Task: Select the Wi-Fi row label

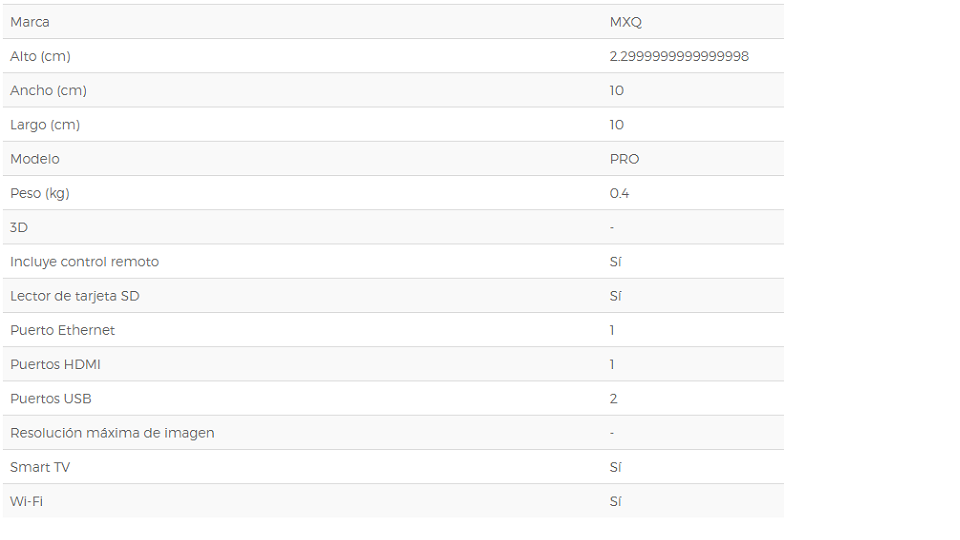Action: pos(26,502)
